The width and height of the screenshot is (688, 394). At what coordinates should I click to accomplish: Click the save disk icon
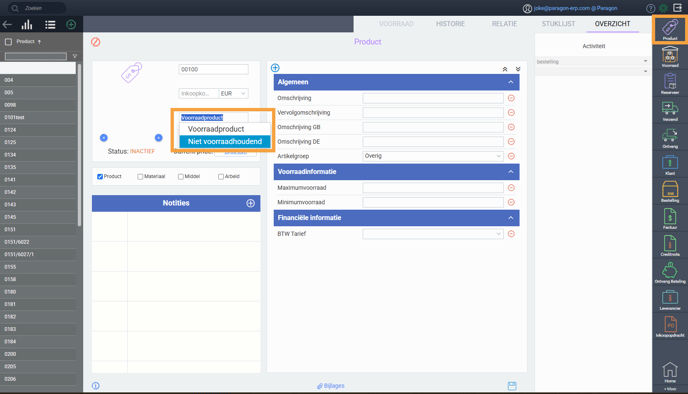pyautogui.click(x=512, y=386)
